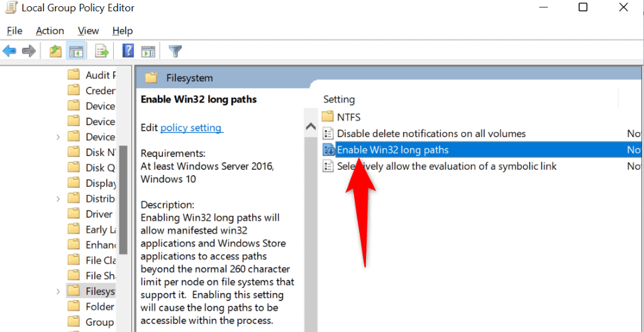Expand the Distrib tree node arrow
The image size is (644, 332).
[x=58, y=199]
